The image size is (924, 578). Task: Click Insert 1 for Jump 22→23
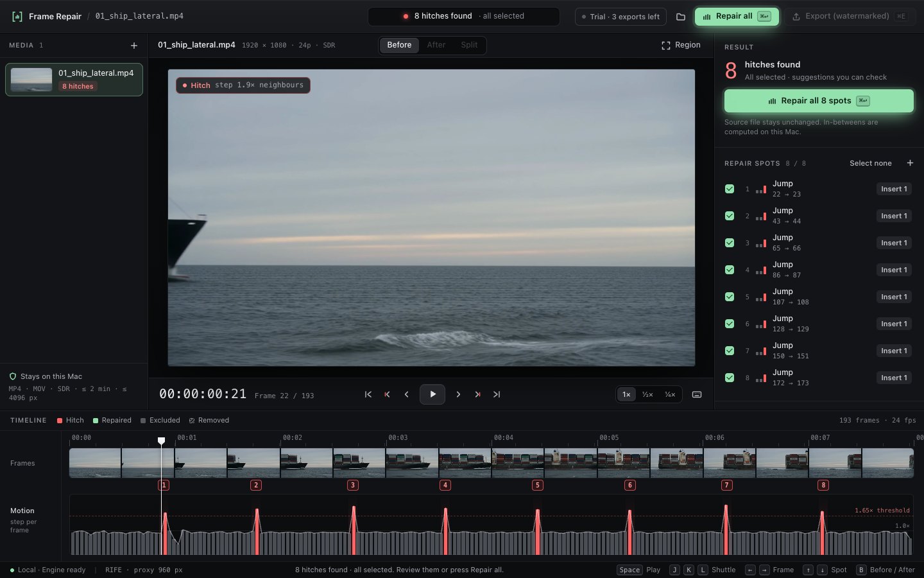(x=894, y=189)
